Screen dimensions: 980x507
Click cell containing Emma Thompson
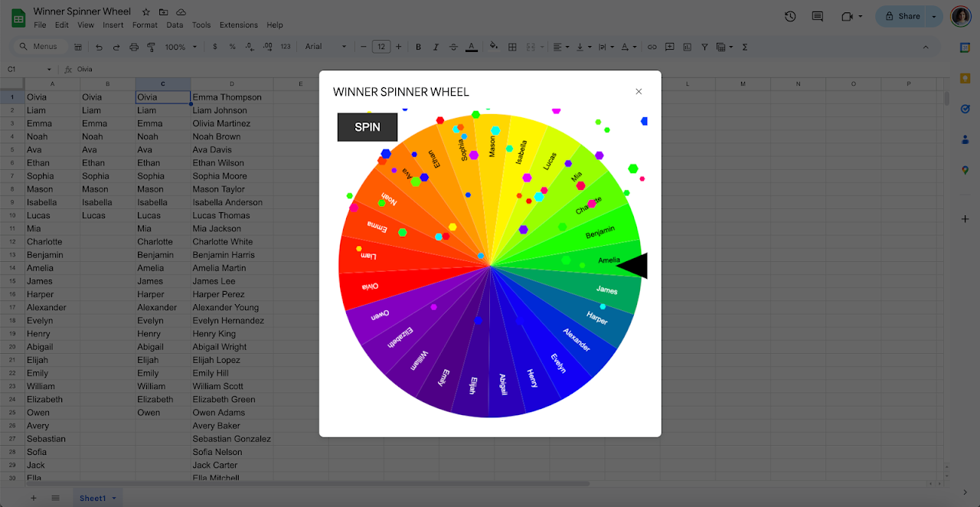tap(232, 97)
